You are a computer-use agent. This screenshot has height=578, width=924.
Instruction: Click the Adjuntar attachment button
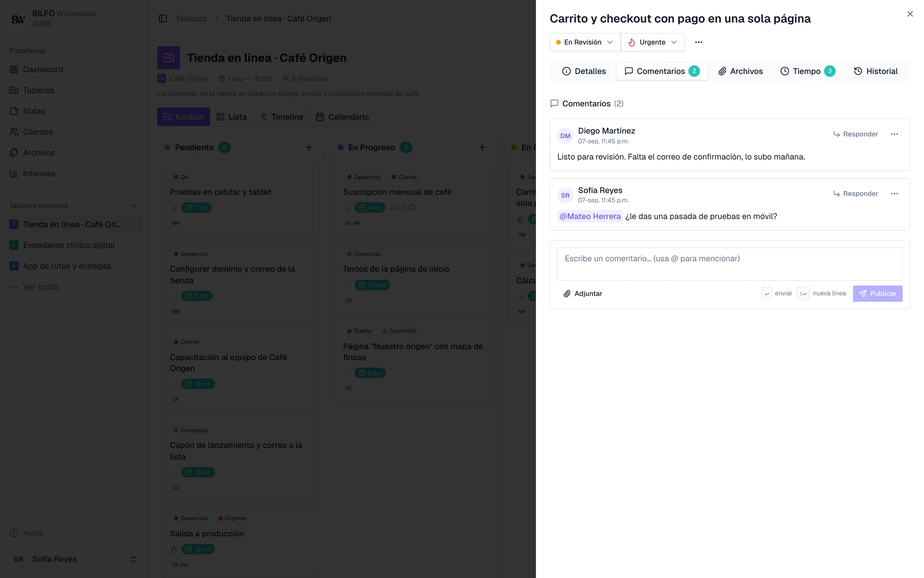pyautogui.click(x=583, y=294)
